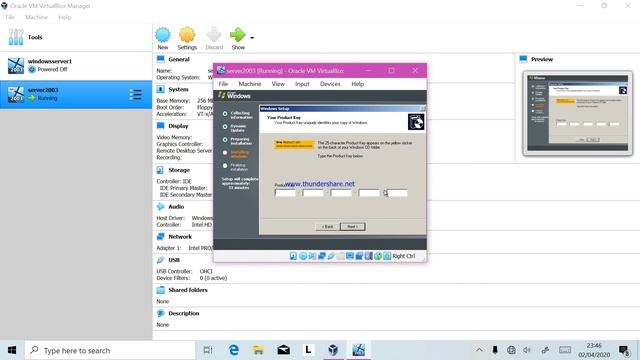Launch Microsoft Edge from the taskbar

pyautogui.click(x=234, y=350)
